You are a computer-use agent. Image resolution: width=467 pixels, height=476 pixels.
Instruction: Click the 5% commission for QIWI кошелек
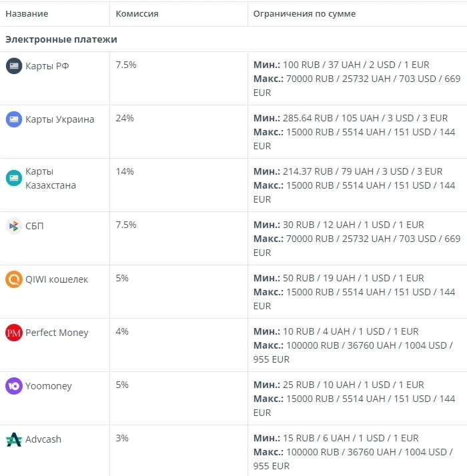(122, 278)
